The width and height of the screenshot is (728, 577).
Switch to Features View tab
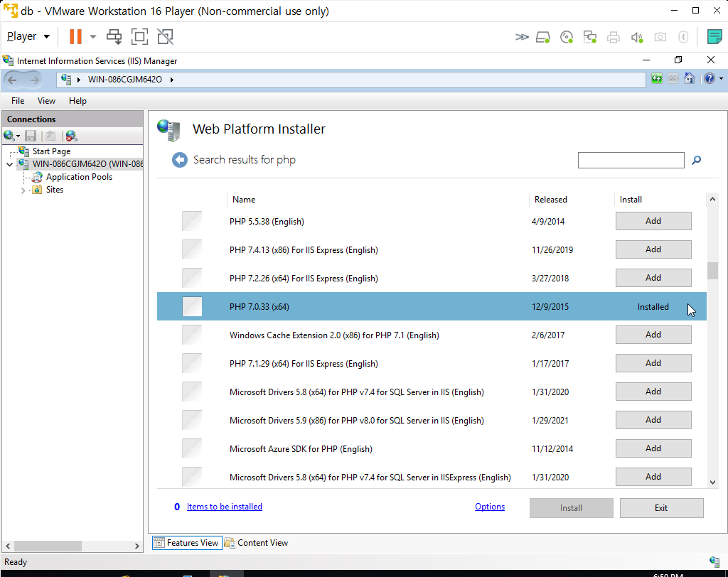(x=187, y=543)
